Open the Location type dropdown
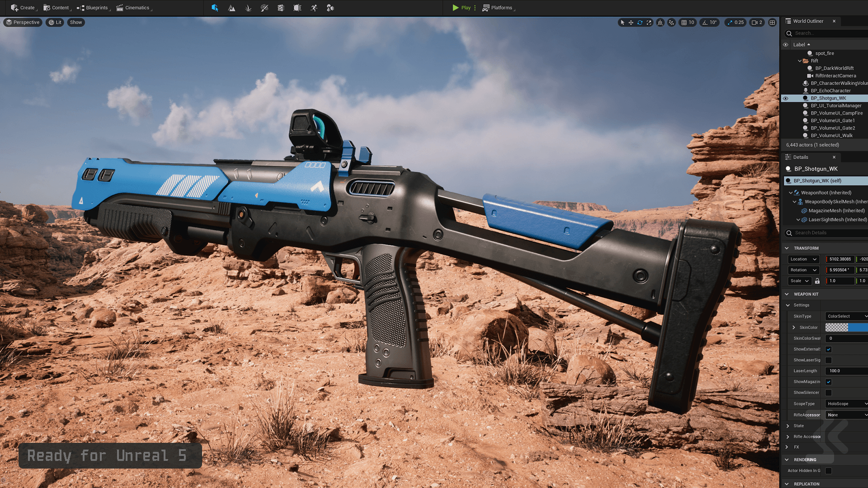The width and height of the screenshot is (868, 488). [803, 259]
